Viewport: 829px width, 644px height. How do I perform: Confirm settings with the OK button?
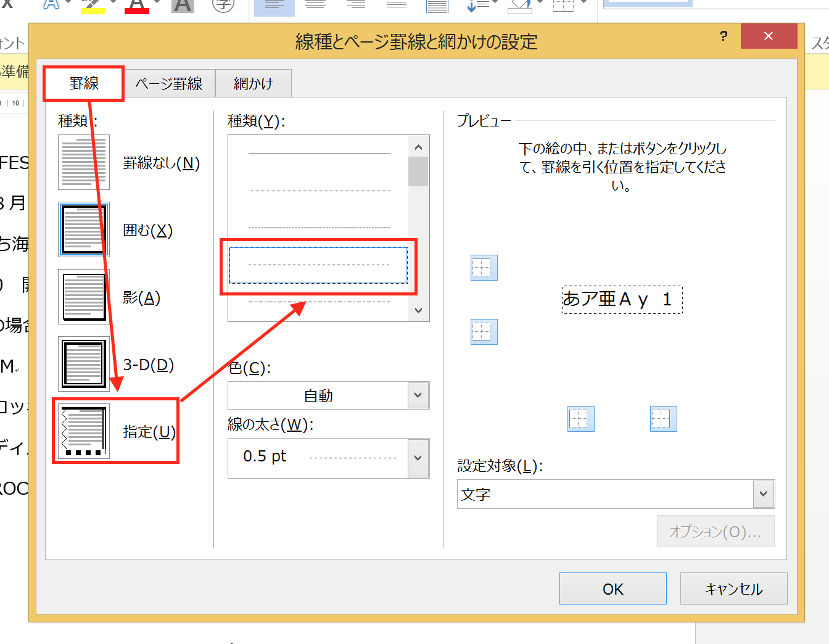[x=612, y=588]
